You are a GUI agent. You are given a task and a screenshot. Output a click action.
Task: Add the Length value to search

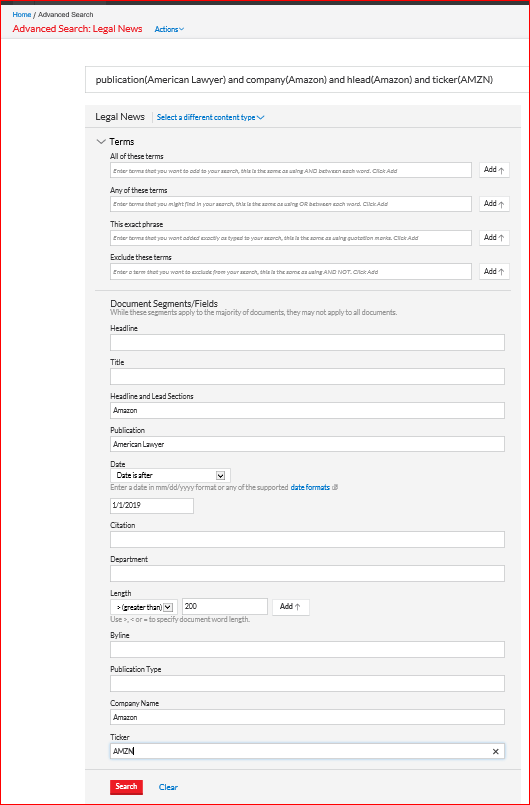click(x=291, y=607)
